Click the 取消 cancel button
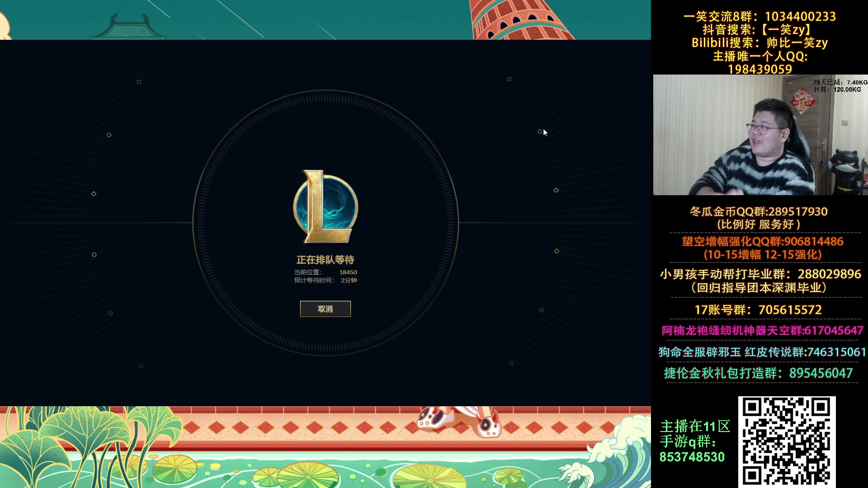Image resolution: width=868 pixels, height=488 pixels. [x=325, y=309]
